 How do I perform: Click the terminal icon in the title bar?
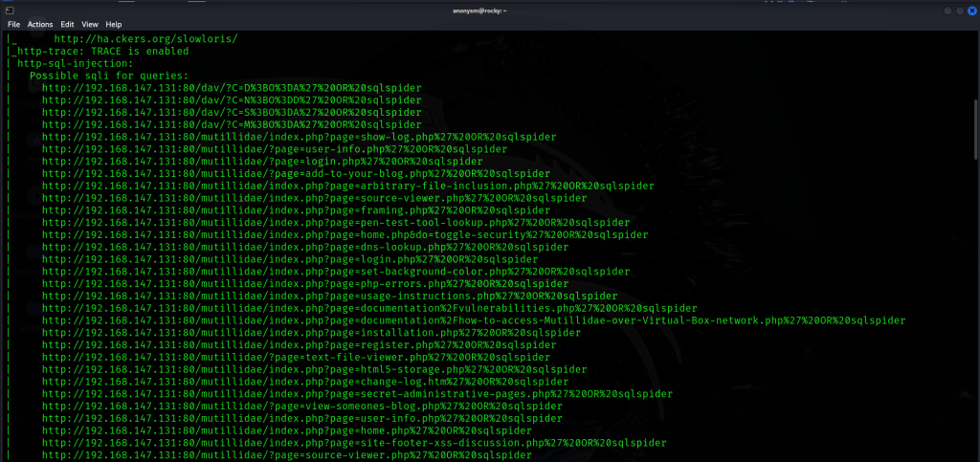pos(10,11)
